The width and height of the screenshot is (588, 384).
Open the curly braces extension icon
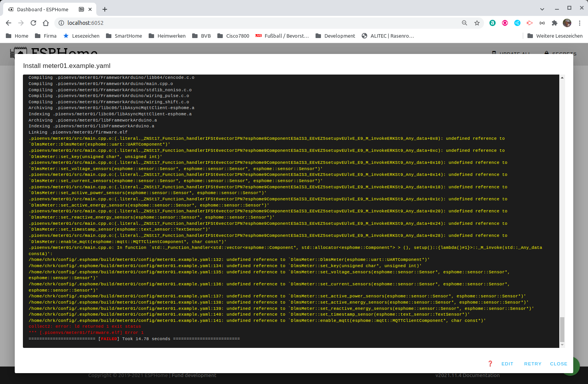[542, 23]
